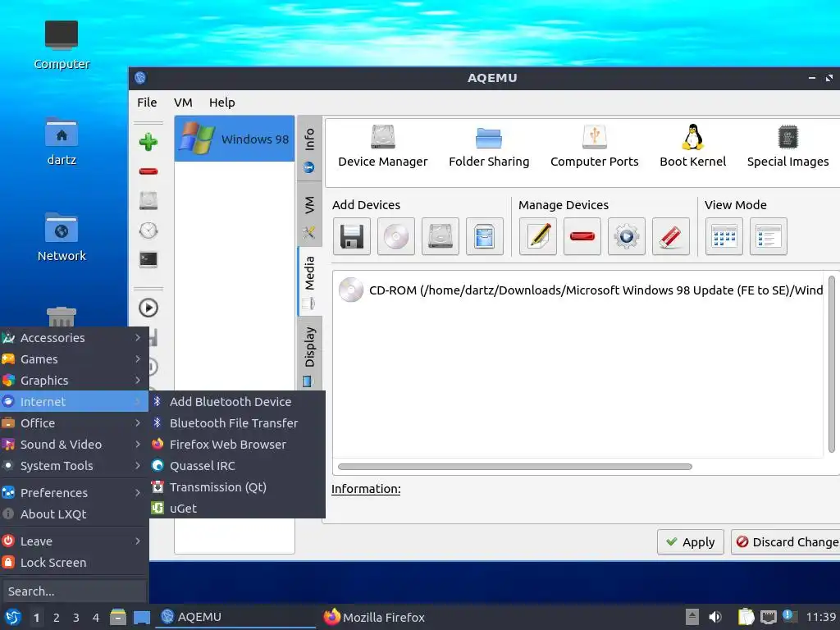Select the Windows 98 virtual machine
This screenshot has width=840, height=630.
coord(234,139)
